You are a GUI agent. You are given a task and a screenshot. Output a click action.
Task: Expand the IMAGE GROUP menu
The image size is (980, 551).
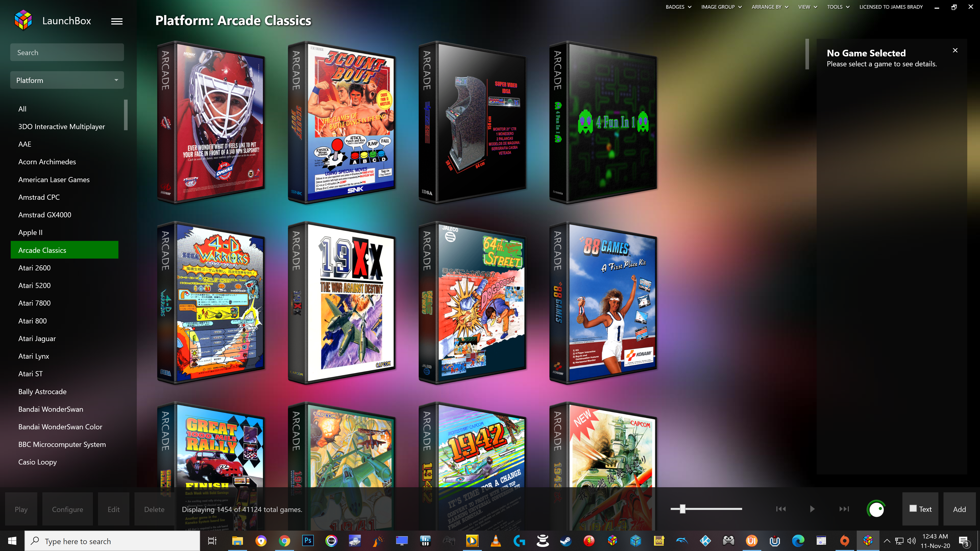[x=721, y=7]
